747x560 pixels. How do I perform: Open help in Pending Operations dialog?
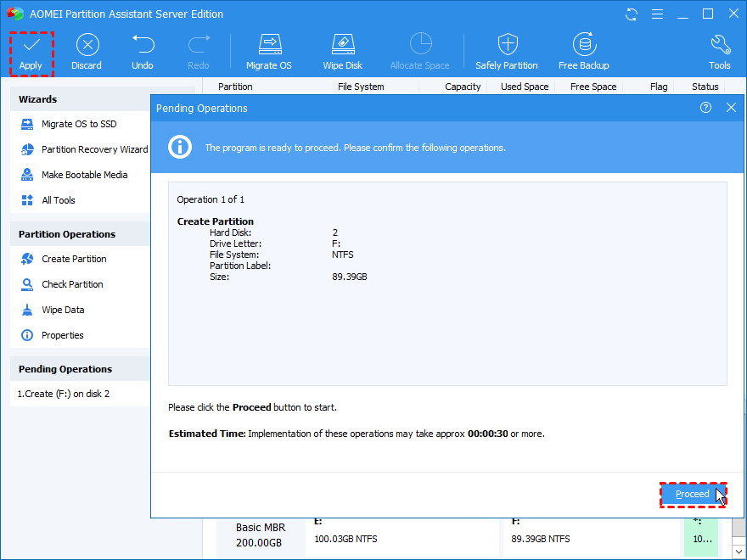[x=705, y=108]
